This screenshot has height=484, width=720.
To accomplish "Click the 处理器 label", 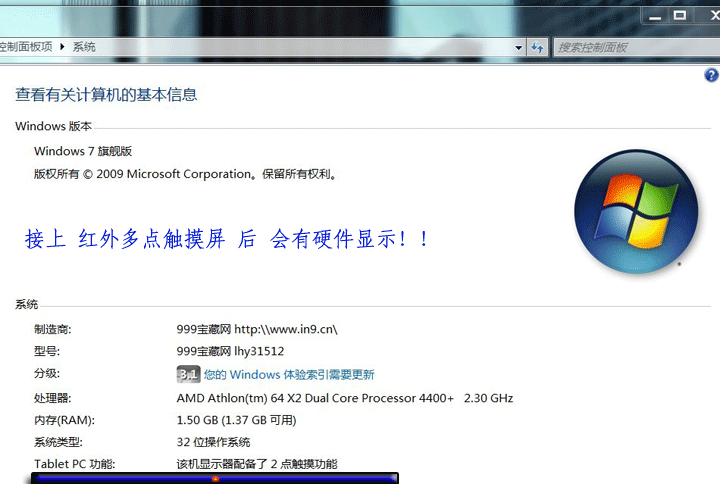I will pyautogui.click(x=52, y=398).
